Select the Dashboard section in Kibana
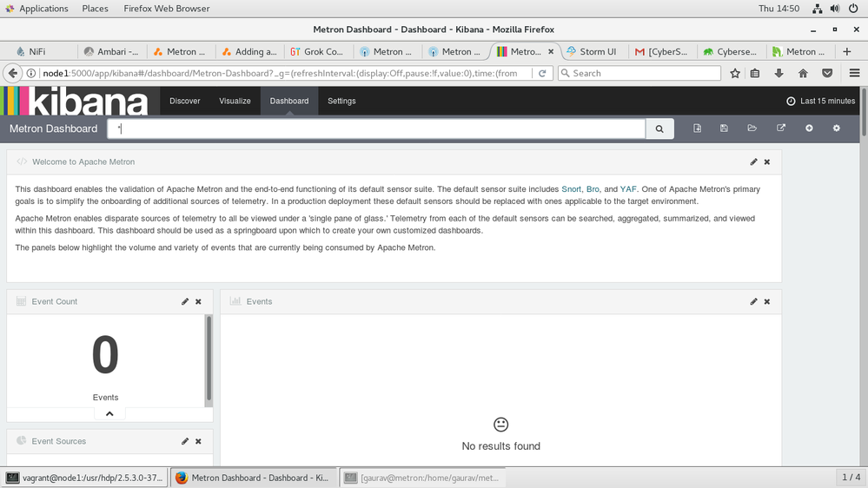 pos(289,102)
